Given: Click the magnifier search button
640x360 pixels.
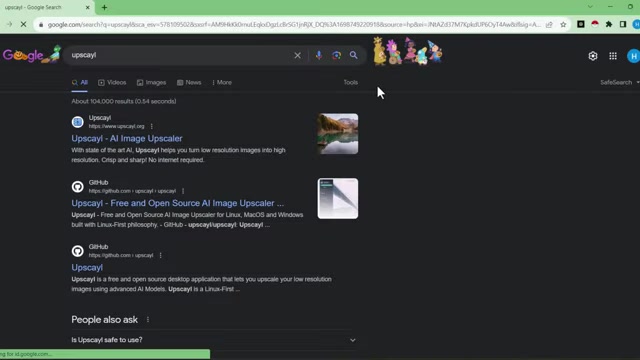Looking at the screenshot, I should (x=353, y=55).
